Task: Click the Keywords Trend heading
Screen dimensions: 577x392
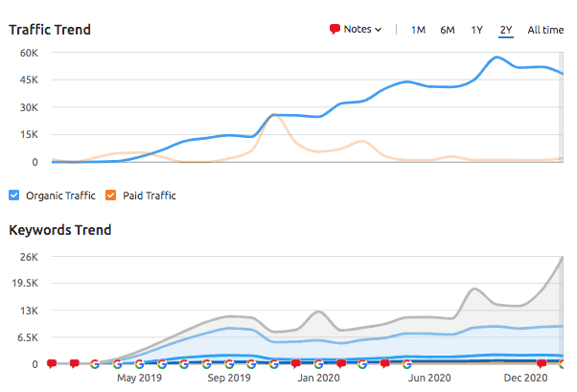Action: (60, 230)
